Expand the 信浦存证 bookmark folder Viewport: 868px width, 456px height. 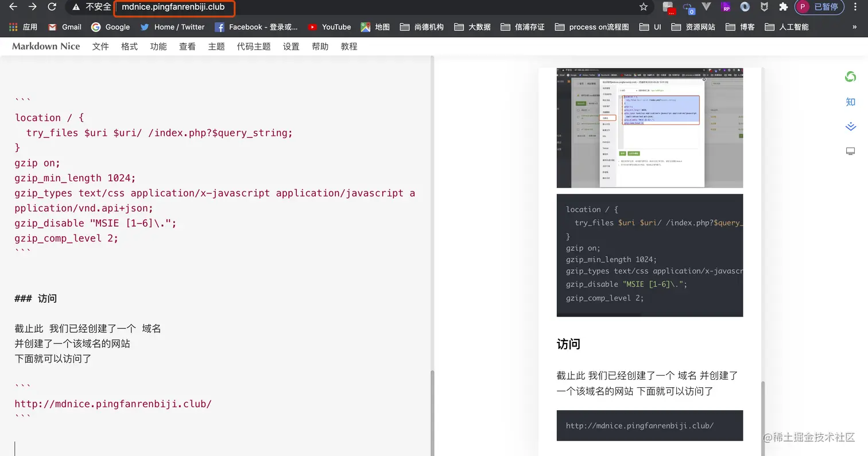point(522,27)
